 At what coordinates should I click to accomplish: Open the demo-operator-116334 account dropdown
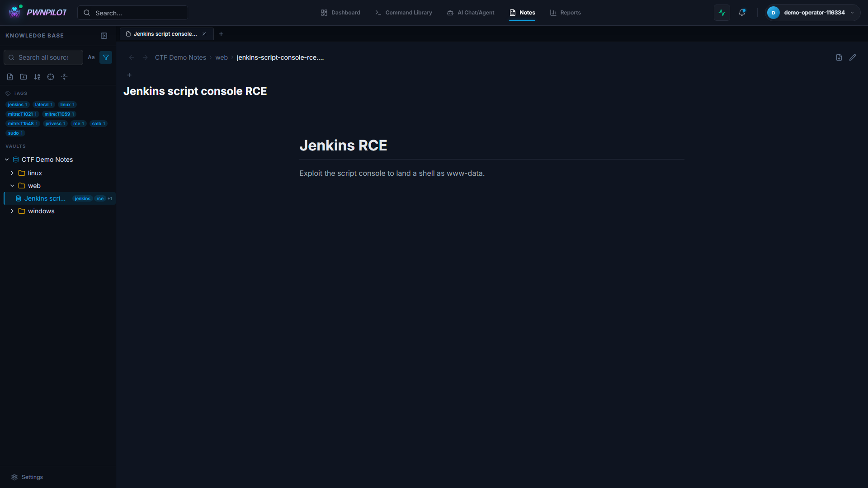tap(812, 13)
